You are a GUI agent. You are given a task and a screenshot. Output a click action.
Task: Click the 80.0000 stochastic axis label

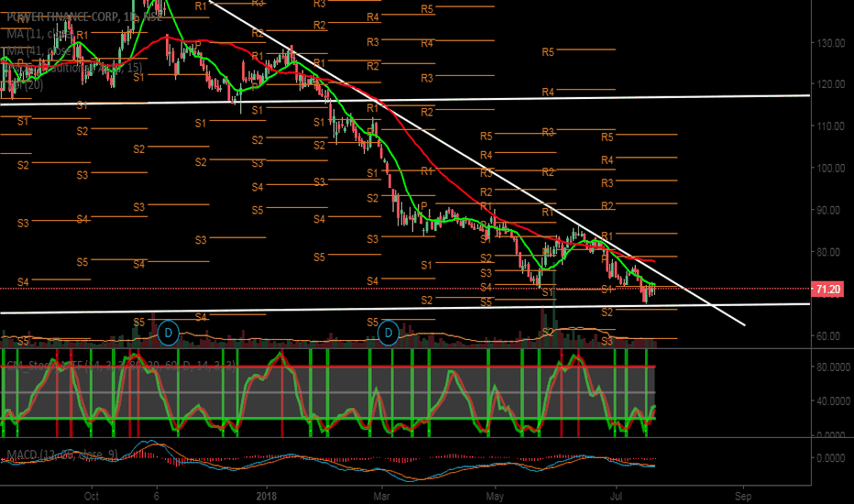pos(833,367)
